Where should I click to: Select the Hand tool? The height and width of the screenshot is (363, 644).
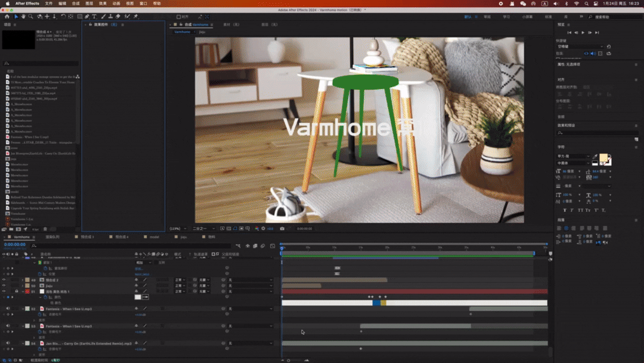(x=23, y=17)
